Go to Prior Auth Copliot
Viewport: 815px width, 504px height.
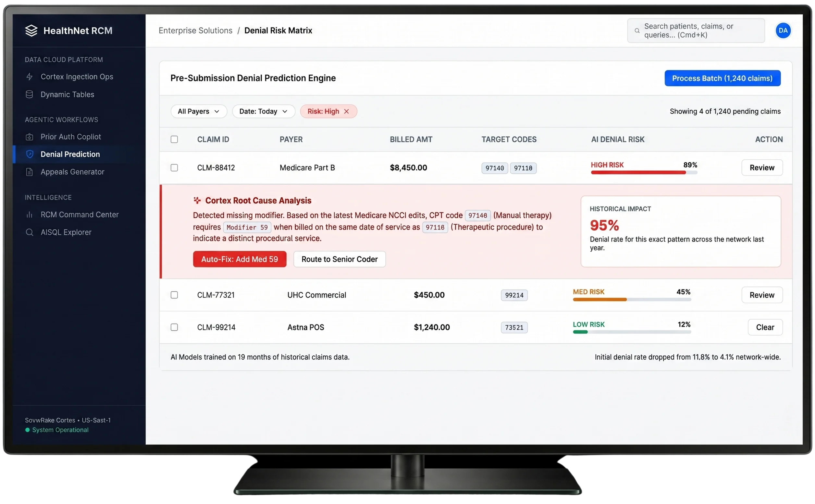(x=71, y=137)
